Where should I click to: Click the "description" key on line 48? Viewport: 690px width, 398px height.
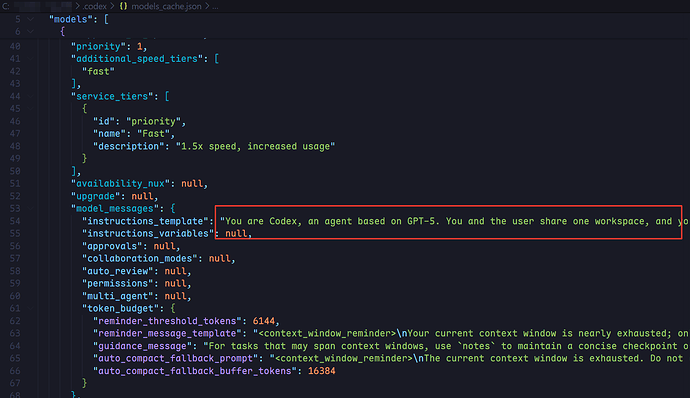(128, 146)
